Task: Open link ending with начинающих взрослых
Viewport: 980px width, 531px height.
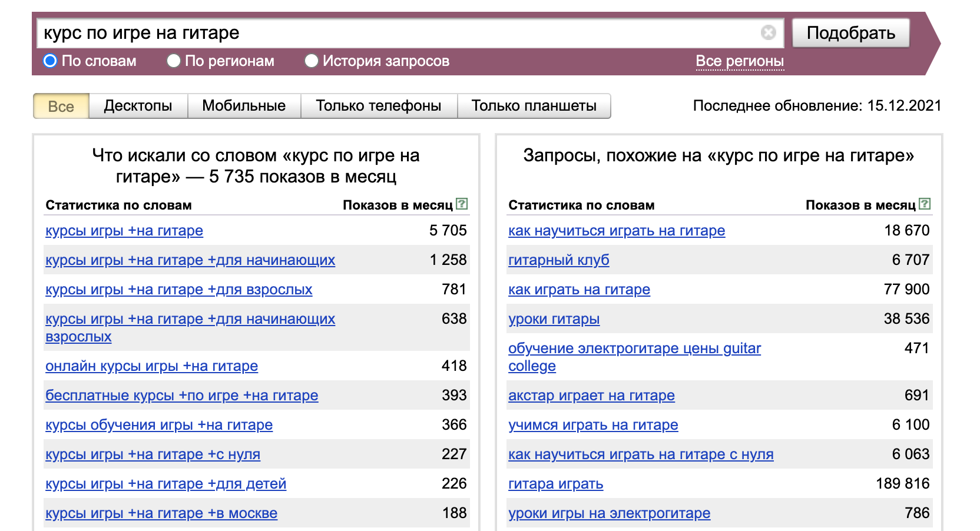Action: point(190,328)
